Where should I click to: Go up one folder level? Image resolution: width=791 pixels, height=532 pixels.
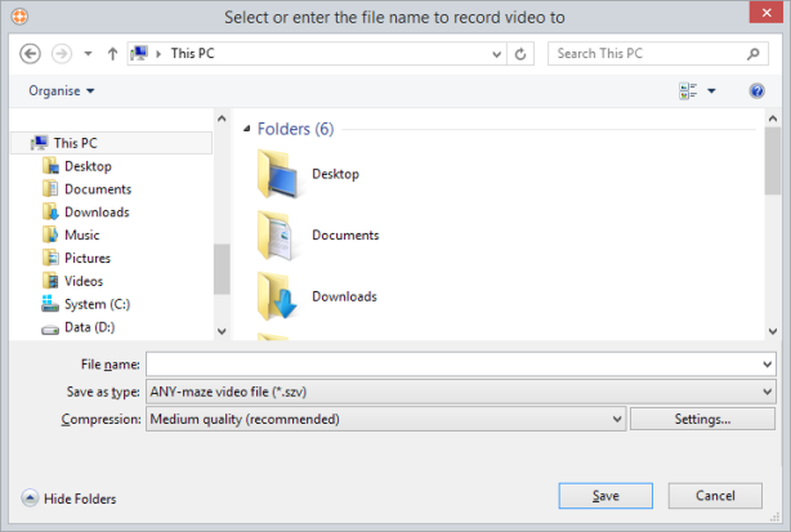[113, 54]
